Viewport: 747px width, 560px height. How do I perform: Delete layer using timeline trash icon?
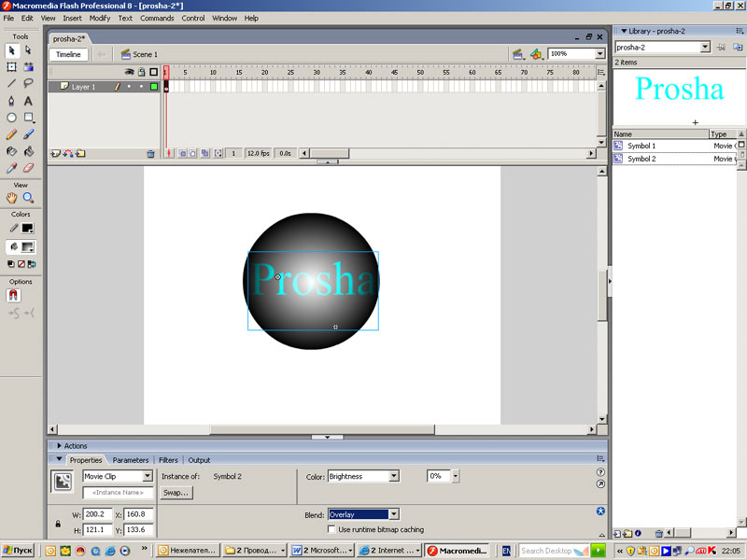(x=150, y=153)
